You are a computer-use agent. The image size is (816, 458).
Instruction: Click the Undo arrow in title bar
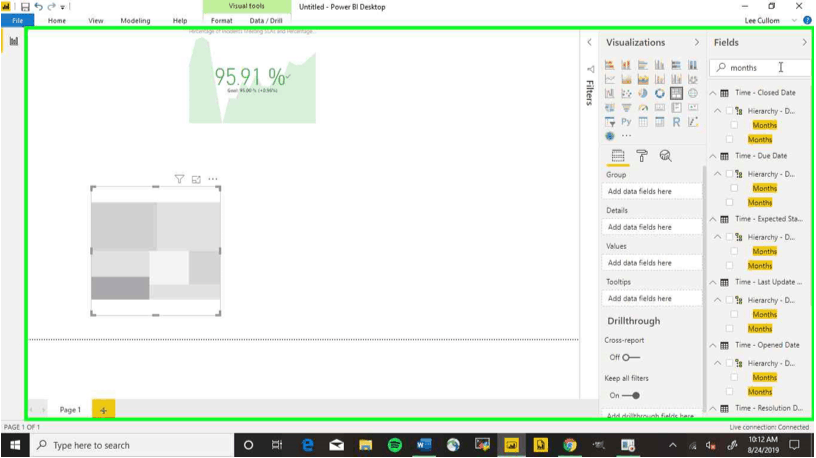[39, 7]
